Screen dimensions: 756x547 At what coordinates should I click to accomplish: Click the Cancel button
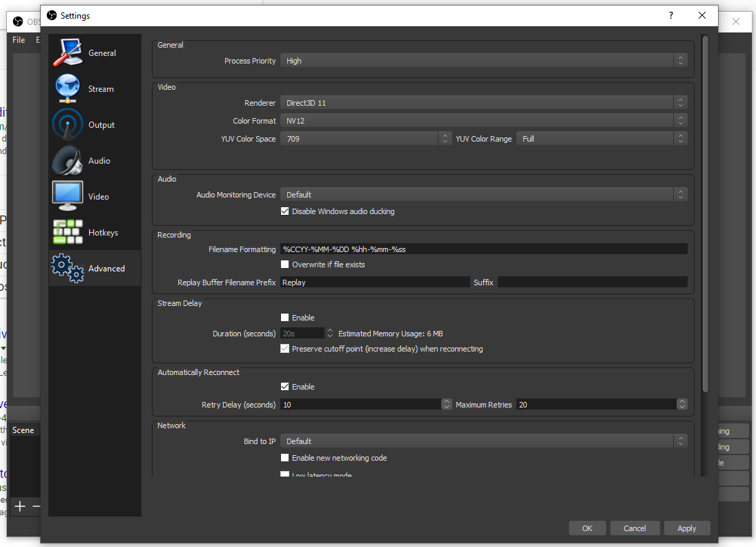point(634,528)
